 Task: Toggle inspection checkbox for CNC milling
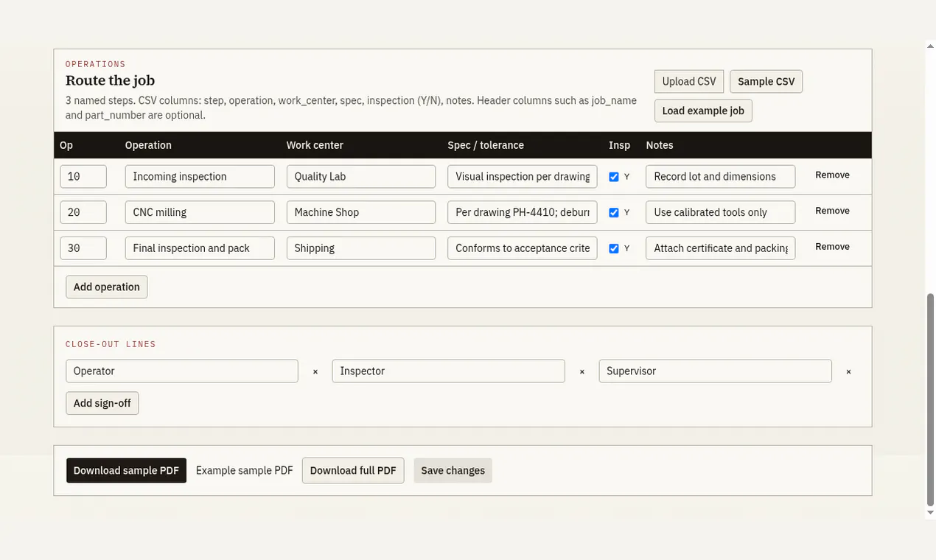pyautogui.click(x=614, y=213)
